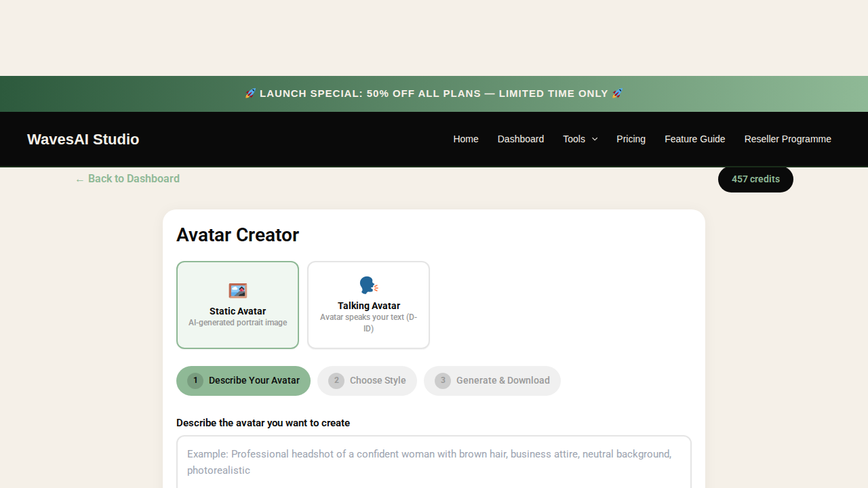Screen dimensions: 868x488
Task: Open the Feature Guide page
Action: [695, 139]
